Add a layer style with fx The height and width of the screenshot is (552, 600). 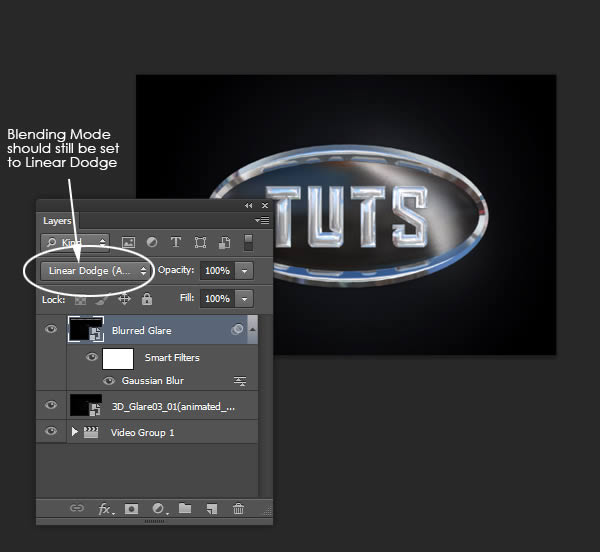click(106, 509)
